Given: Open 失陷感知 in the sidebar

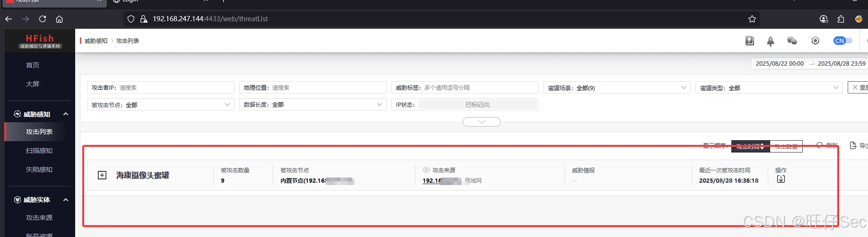Looking at the screenshot, I should tap(39, 169).
